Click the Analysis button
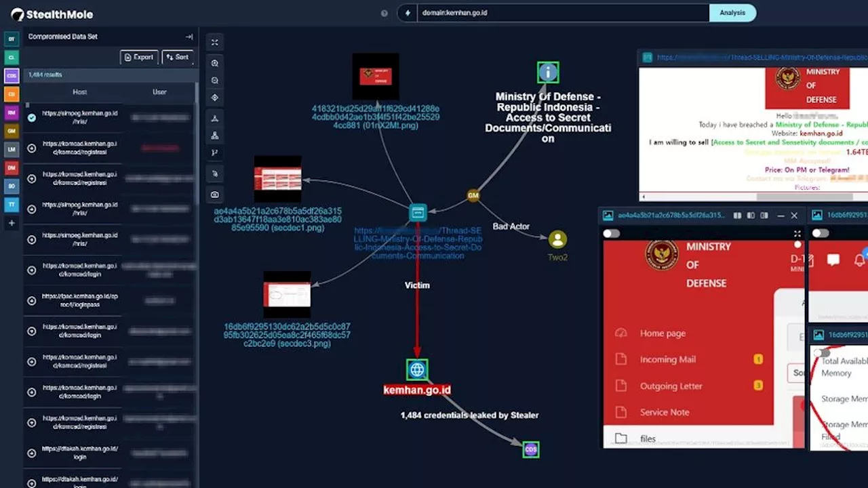 point(732,13)
